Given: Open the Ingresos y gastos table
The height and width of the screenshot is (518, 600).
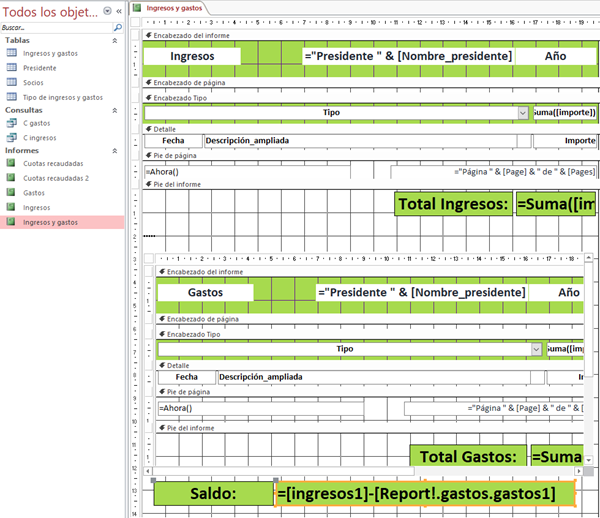Looking at the screenshot, I should click(x=50, y=53).
